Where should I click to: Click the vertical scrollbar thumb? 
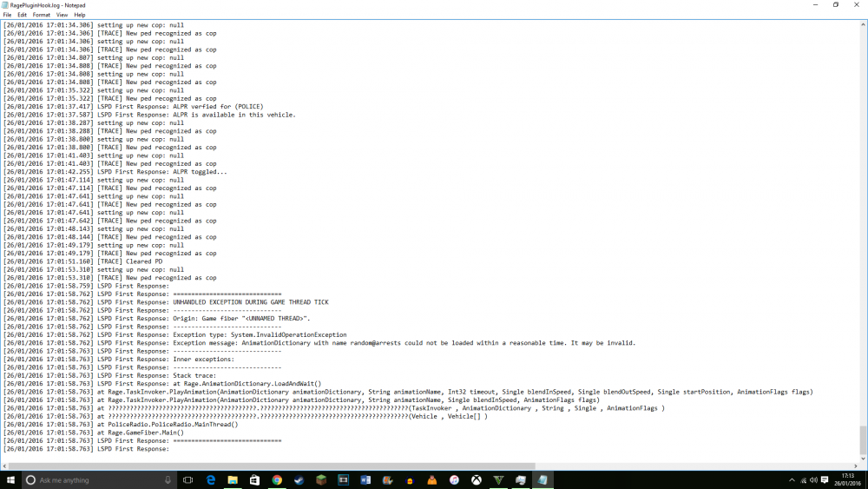(863, 439)
